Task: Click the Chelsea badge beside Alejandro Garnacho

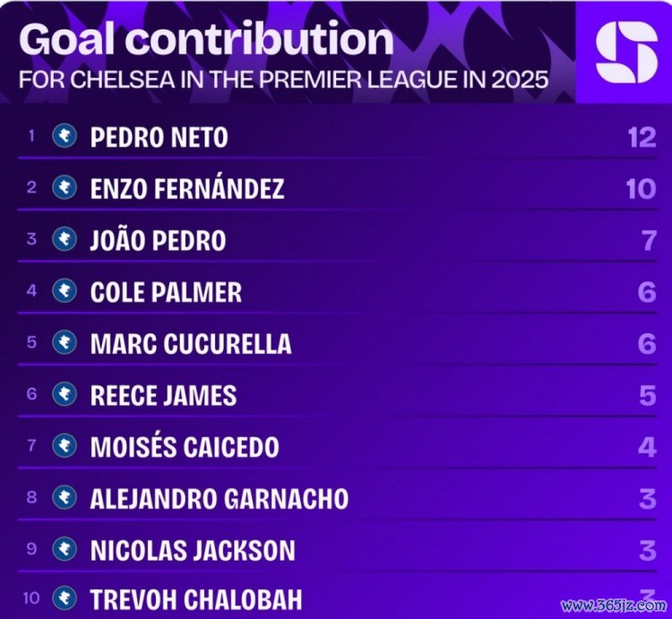Action: click(65, 497)
